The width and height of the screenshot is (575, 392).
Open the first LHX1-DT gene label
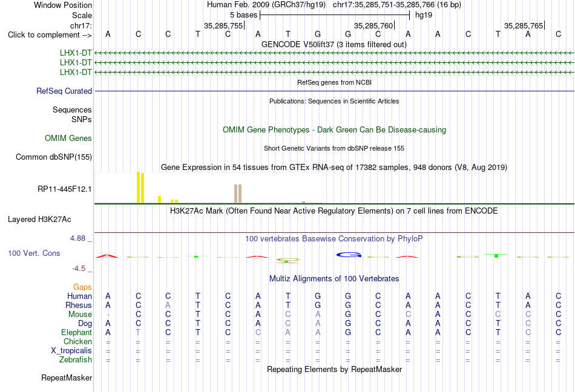(76, 53)
